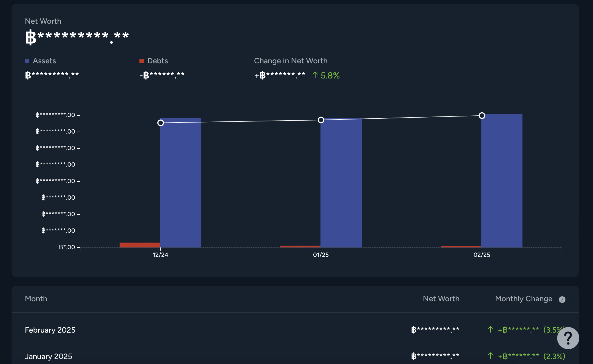593x364 pixels.
Task: Select the 12/24 net worth line point
Action: point(161,123)
